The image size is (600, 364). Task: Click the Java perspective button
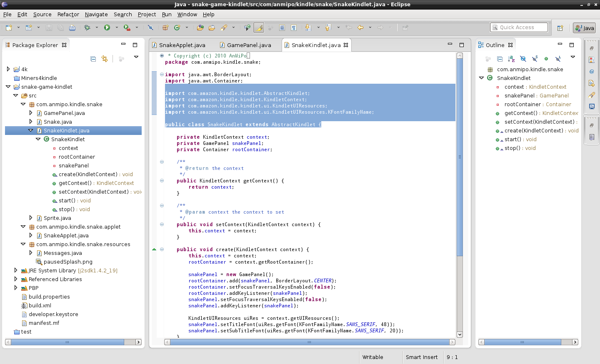coord(584,28)
